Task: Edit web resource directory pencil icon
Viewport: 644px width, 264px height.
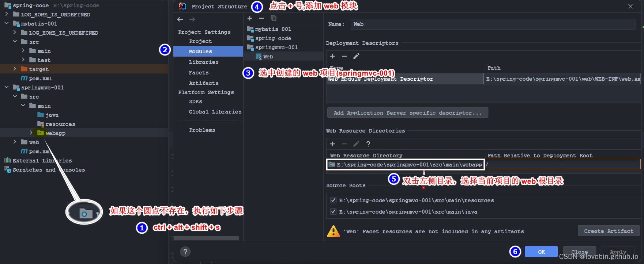Action: (x=356, y=144)
